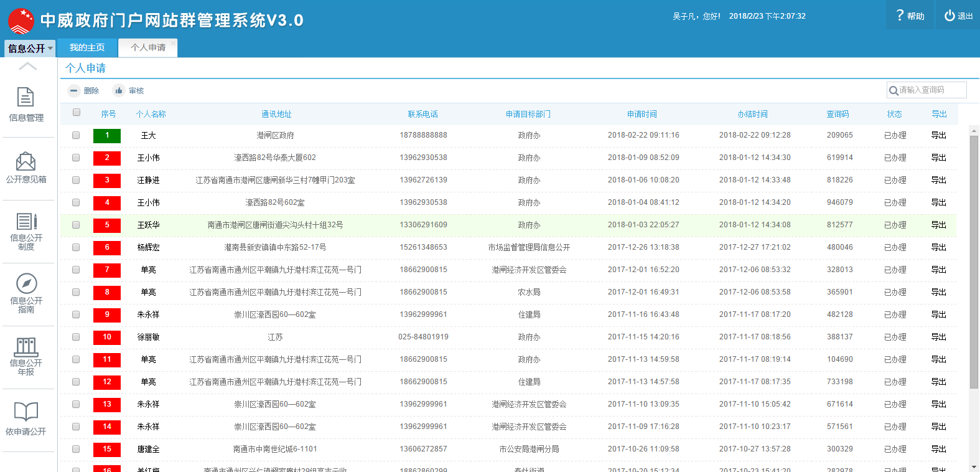Open 信息公开制度 sidebar icon
The height and width of the screenshot is (472, 980).
[26, 221]
